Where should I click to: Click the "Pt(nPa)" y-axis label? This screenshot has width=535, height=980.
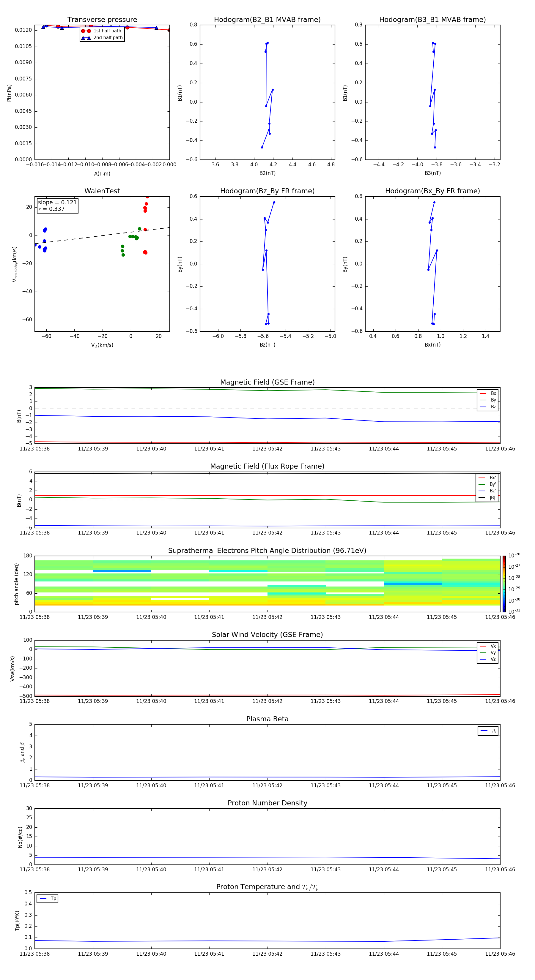pyautogui.click(x=9, y=92)
